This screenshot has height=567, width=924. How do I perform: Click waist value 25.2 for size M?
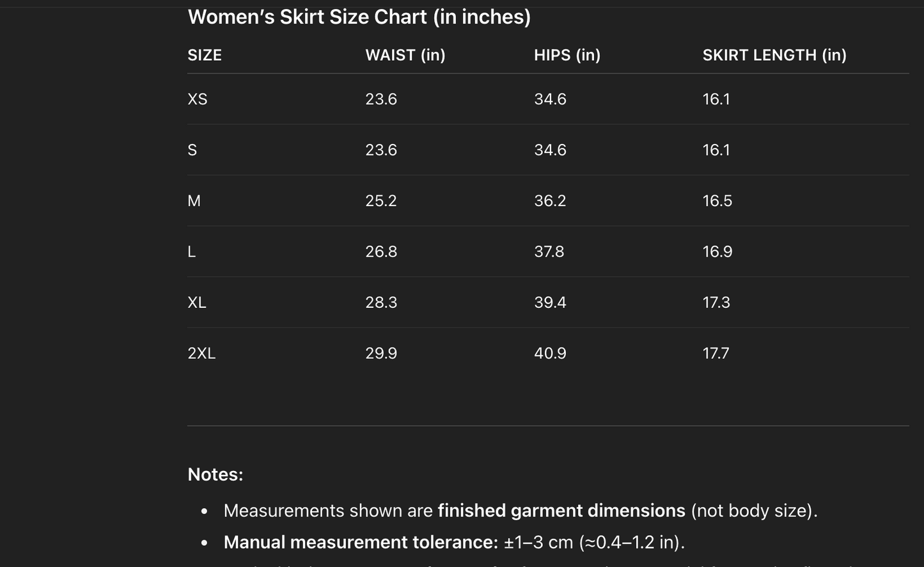click(381, 201)
